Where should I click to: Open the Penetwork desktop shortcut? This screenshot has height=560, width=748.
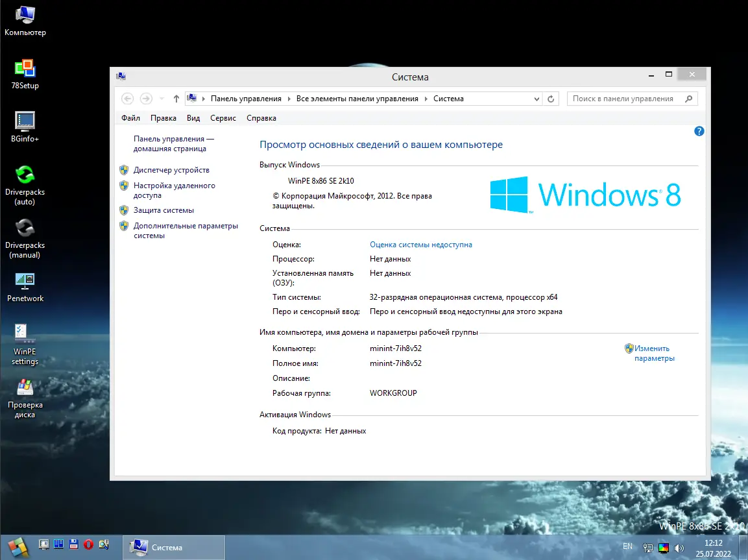click(25, 287)
